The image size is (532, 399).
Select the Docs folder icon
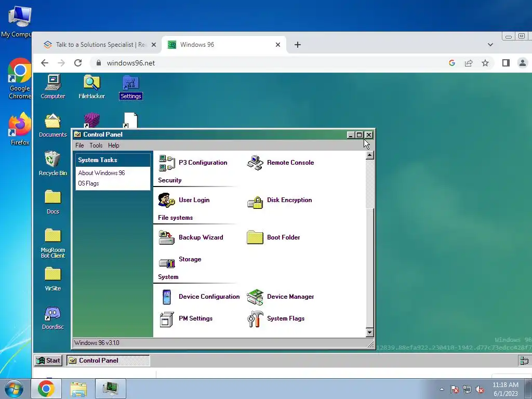click(53, 202)
